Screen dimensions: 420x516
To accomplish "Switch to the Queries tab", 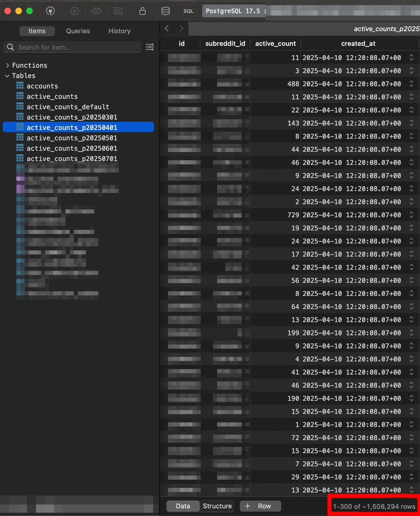I will [78, 31].
